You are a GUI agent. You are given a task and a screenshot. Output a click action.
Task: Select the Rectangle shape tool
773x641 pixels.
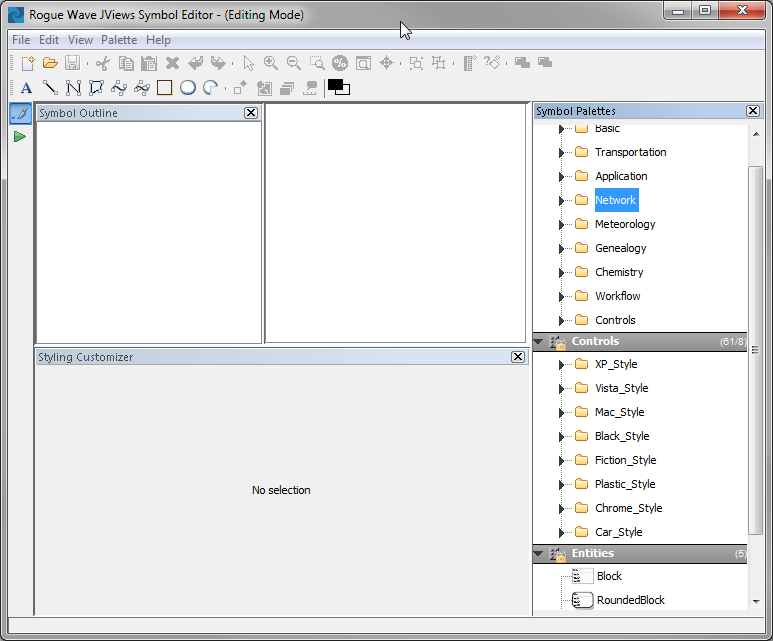tap(164, 88)
